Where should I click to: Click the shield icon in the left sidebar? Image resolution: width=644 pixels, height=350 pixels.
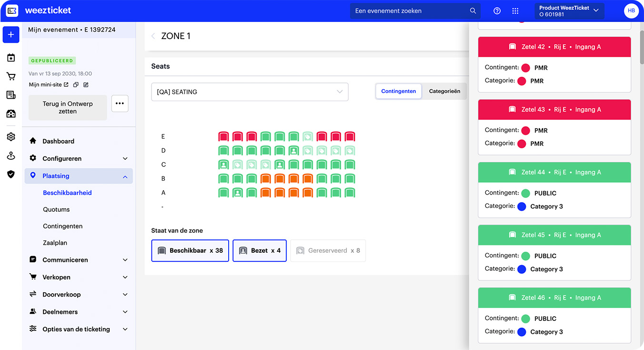[10, 174]
